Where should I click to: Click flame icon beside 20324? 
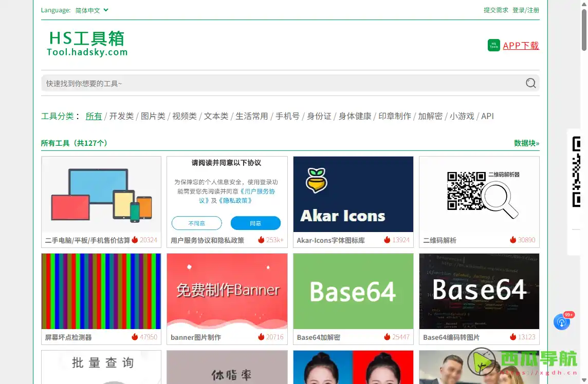click(135, 240)
